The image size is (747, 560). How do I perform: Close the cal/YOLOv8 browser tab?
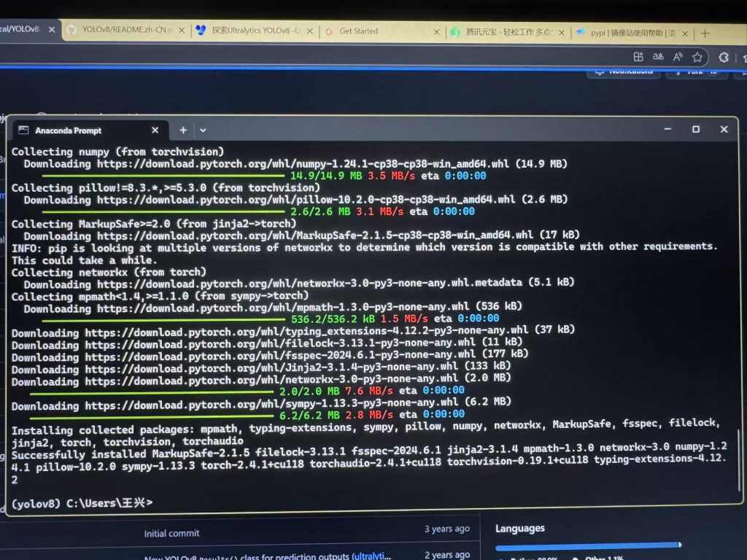pyautogui.click(x=52, y=29)
